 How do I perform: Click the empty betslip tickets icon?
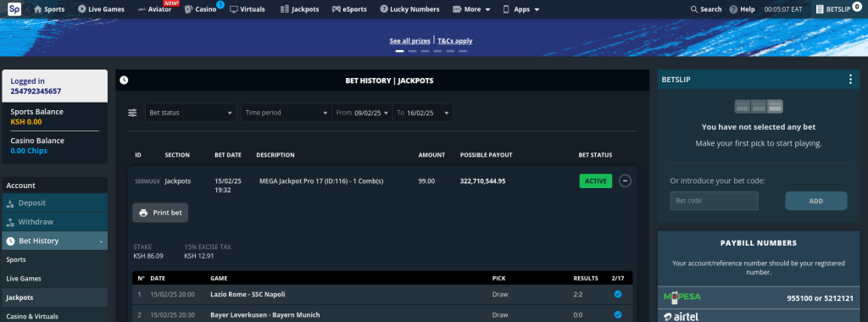(x=759, y=106)
